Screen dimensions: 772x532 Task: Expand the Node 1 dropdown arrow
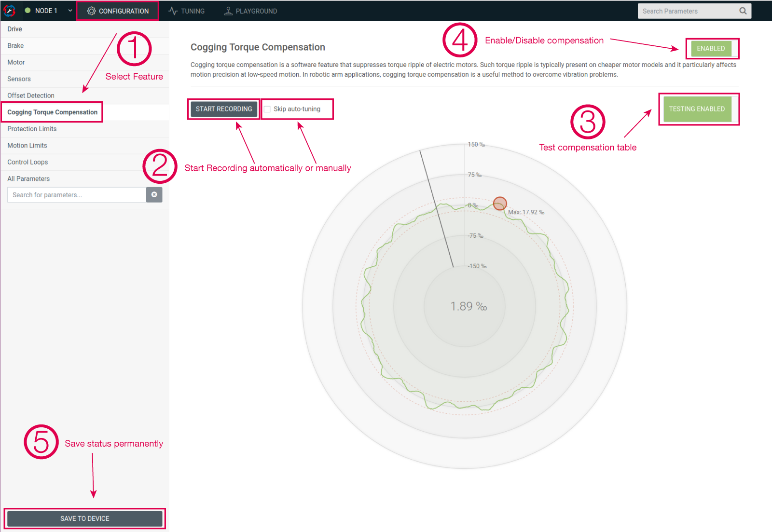[70, 11]
